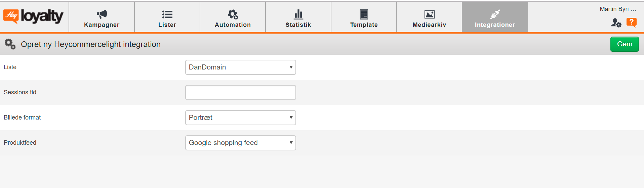Go to the Statistik tab label

coord(298,25)
